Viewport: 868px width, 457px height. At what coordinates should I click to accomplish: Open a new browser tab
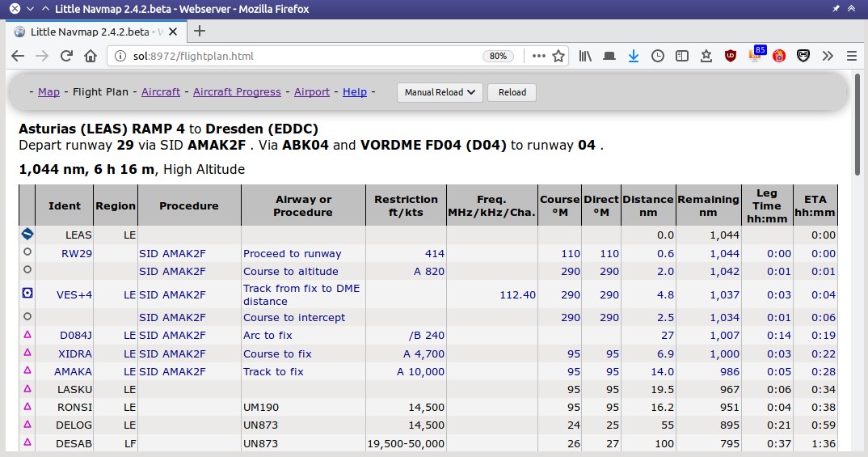[200, 31]
